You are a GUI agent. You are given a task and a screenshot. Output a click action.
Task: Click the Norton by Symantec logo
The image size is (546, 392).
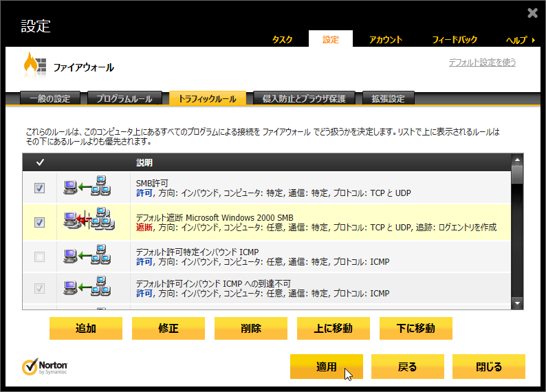point(45,366)
